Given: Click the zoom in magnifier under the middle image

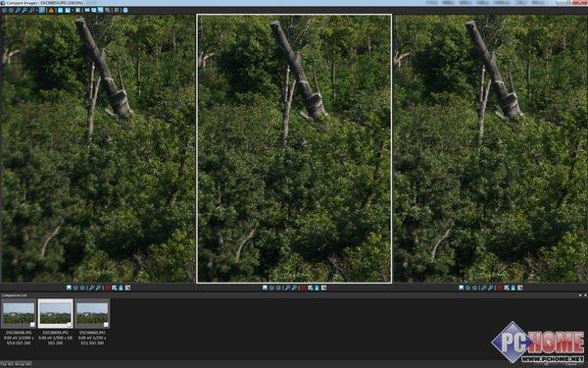Looking at the screenshot, I should tap(287, 288).
